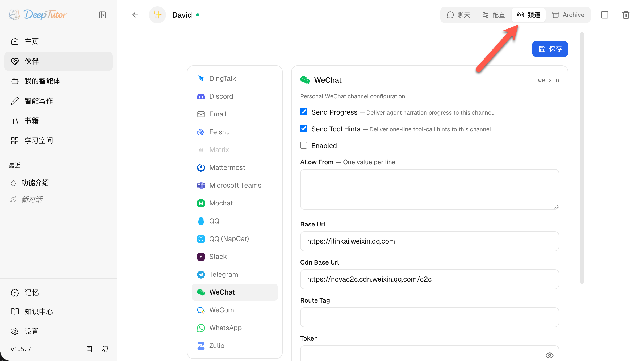Select WhatsApp channel
The width and height of the screenshot is (644, 361).
click(235, 328)
